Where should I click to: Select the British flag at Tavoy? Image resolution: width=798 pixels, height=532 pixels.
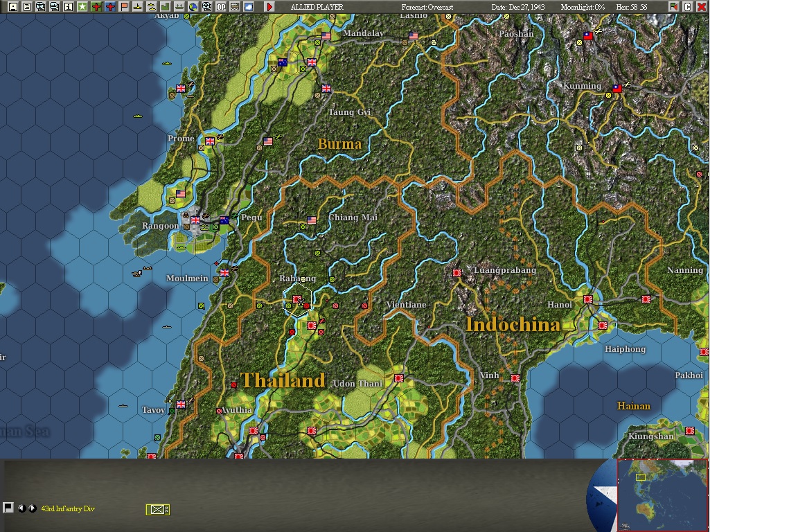pyautogui.click(x=181, y=405)
